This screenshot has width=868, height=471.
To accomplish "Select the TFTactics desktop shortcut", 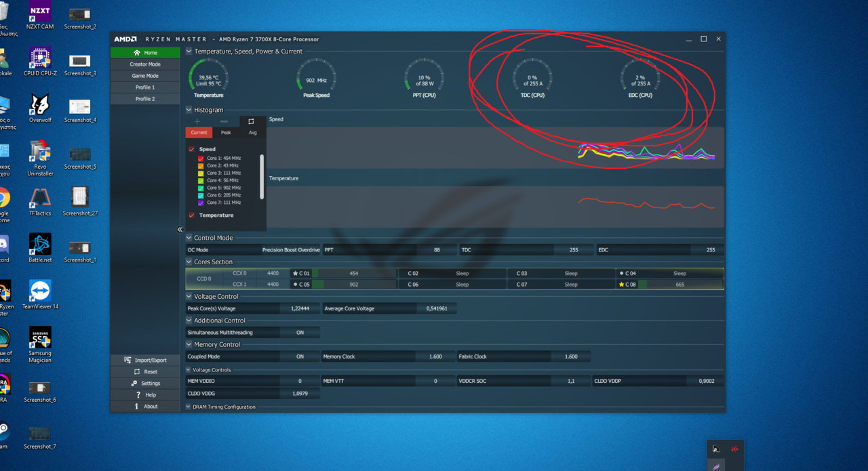I will click(40, 202).
